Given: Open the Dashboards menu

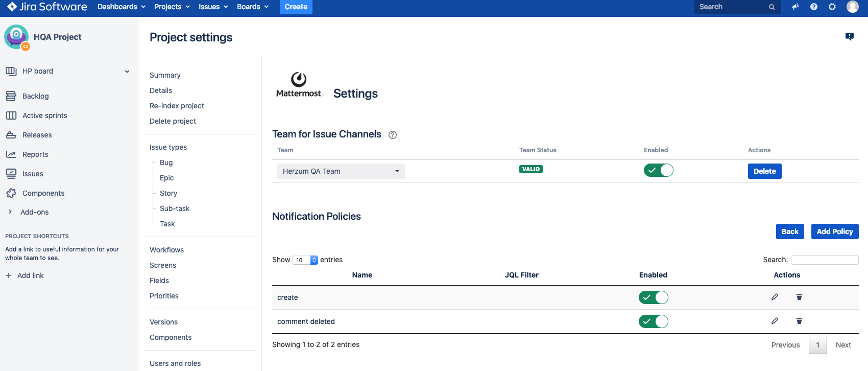Looking at the screenshot, I should tap(121, 7).
